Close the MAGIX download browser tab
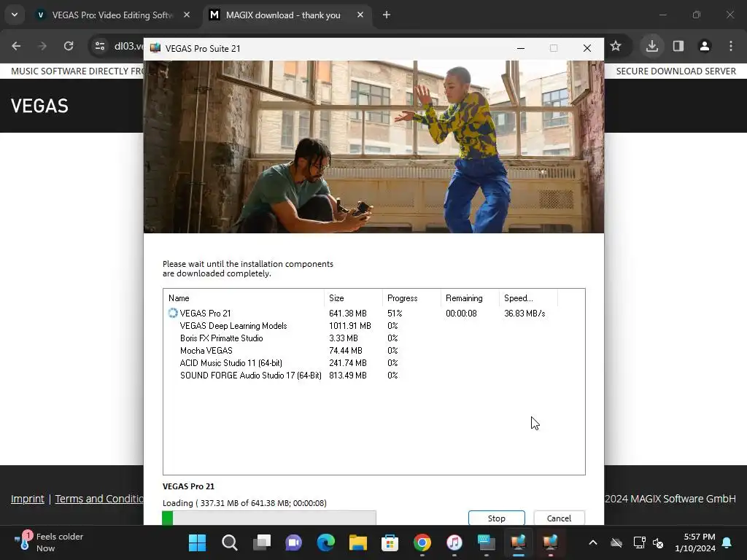747x560 pixels. point(360,15)
